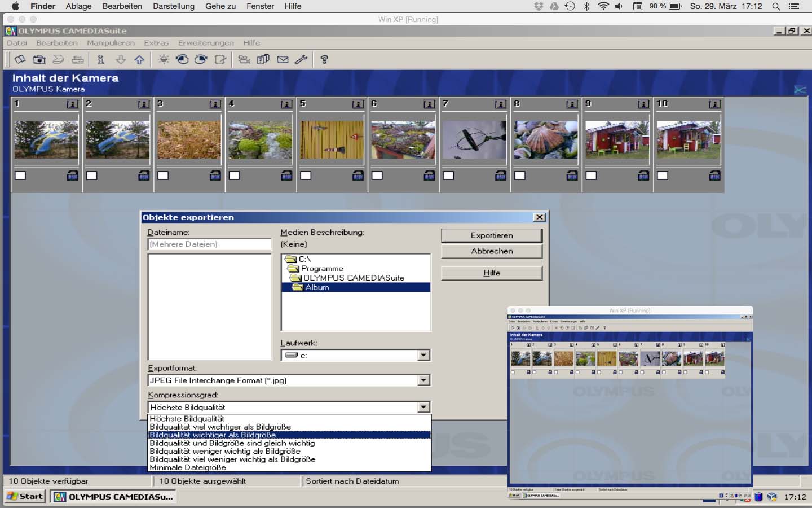Click the document pages toolbar icon

[x=263, y=59]
